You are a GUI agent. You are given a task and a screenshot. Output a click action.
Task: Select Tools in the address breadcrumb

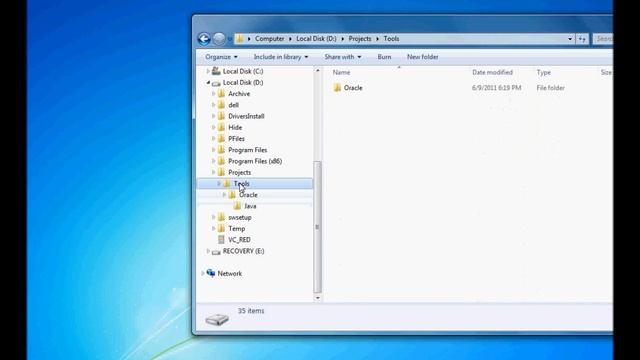pyautogui.click(x=391, y=39)
